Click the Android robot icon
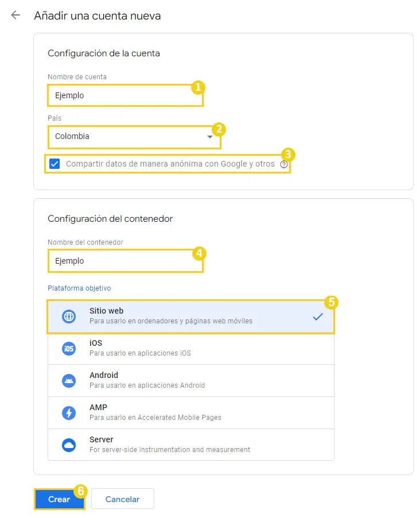Image resolution: width=420 pixels, height=517 pixels. coord(69,381)
